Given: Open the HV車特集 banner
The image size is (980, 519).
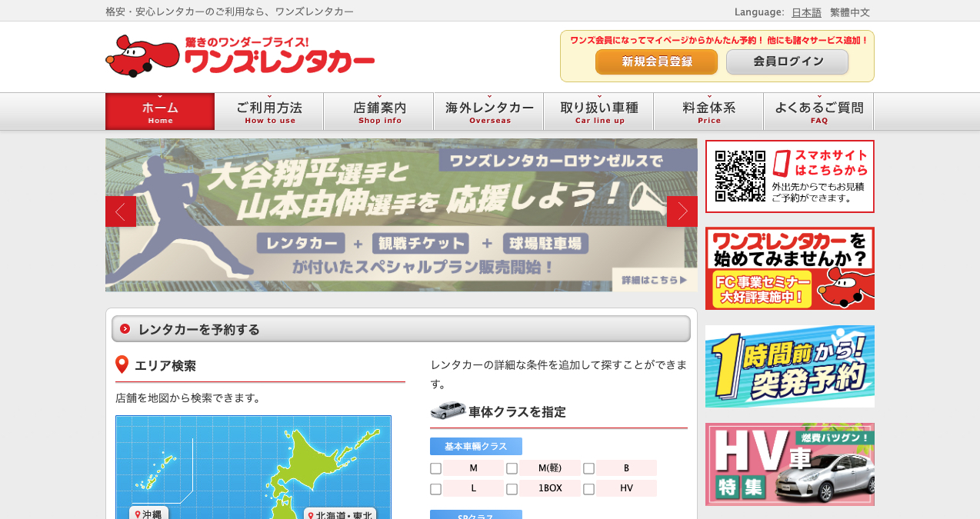Looking at the screenshot, I should tap(790, 464).
